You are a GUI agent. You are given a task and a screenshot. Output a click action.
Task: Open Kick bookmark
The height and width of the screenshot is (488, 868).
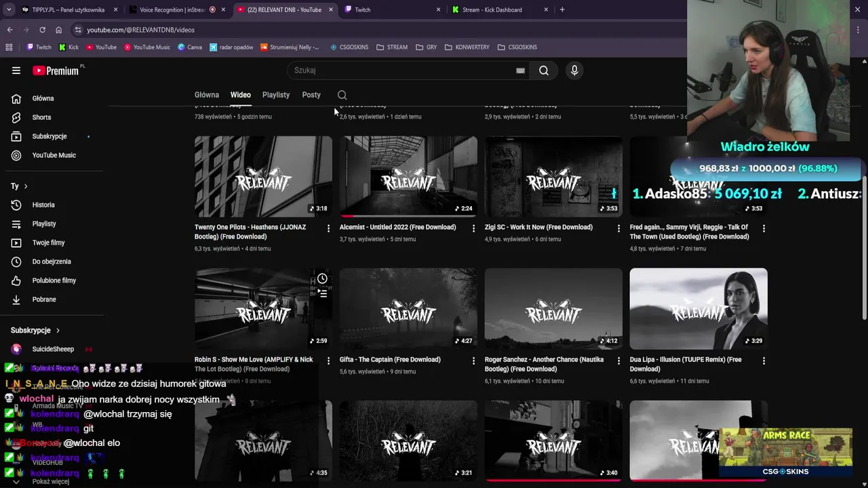(69, 47)
